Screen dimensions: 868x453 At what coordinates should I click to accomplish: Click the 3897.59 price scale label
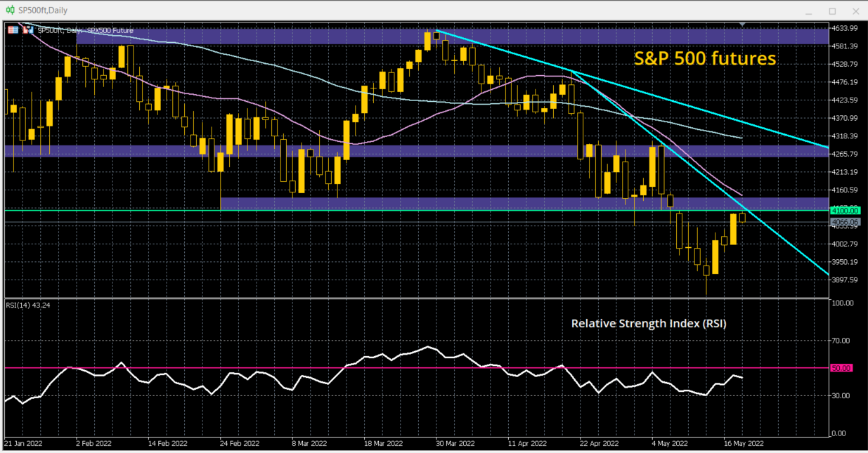844,280
